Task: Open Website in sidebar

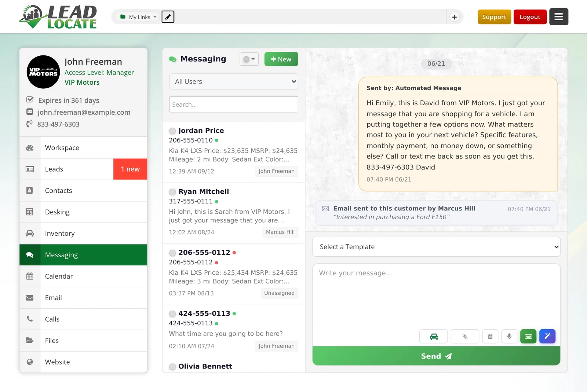Action: tap(83, 362)
